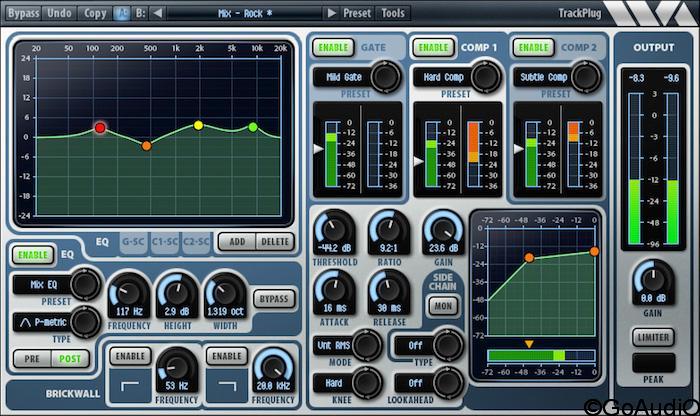Switch EQ position to PRE
The height and width of the screenshot is (416, 700).
(32, 359)
